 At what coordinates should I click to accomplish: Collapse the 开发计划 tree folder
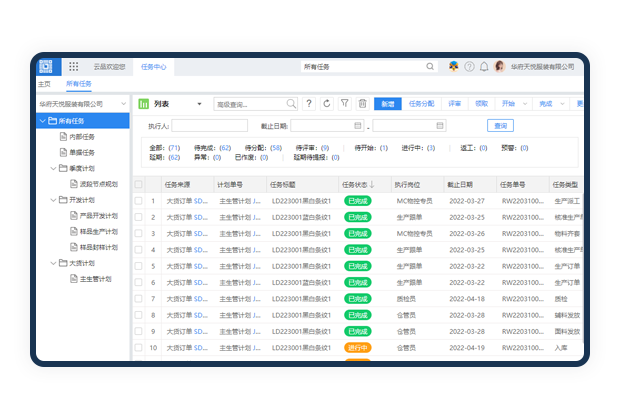[52, 200]
